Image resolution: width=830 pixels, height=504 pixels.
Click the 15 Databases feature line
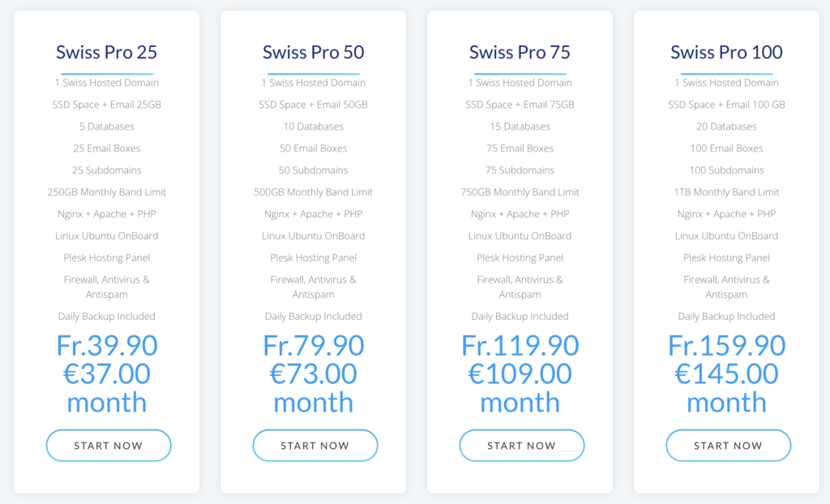pos(520,126)
